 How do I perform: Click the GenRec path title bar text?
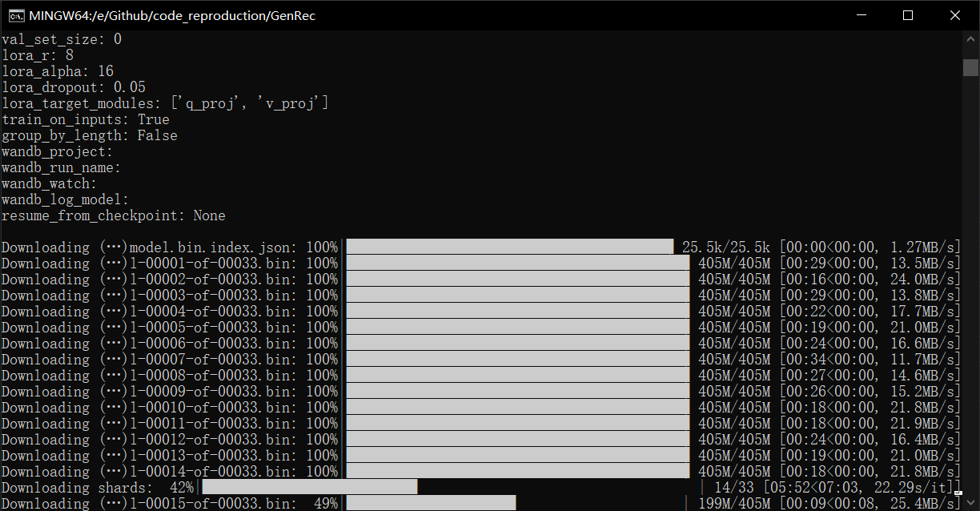[172, 15]
